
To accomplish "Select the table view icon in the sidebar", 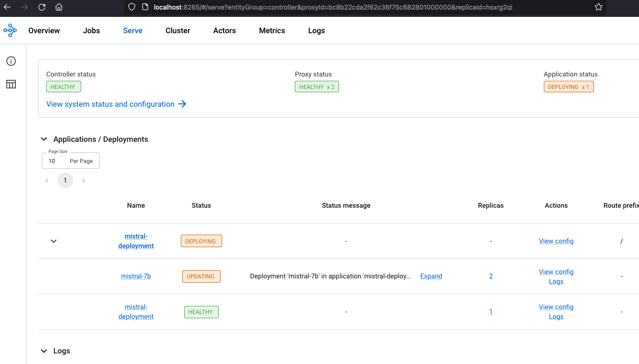I will [x=11, y=84].
